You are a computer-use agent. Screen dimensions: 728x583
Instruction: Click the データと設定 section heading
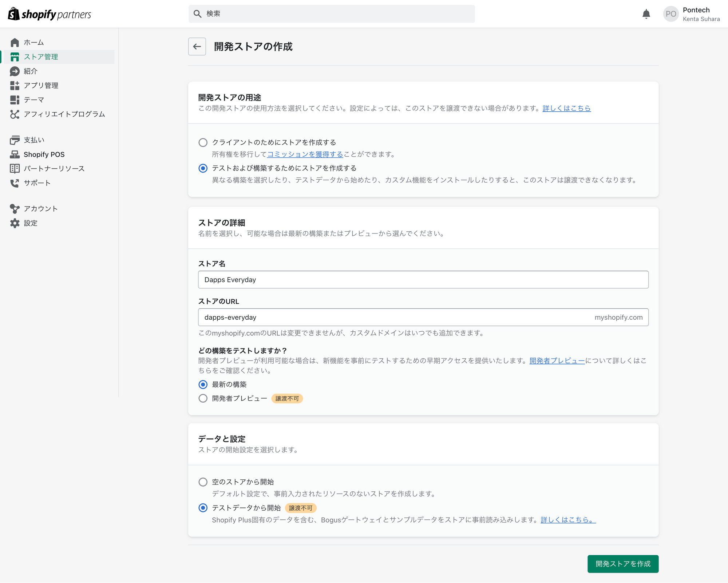(x=222, y=439)
